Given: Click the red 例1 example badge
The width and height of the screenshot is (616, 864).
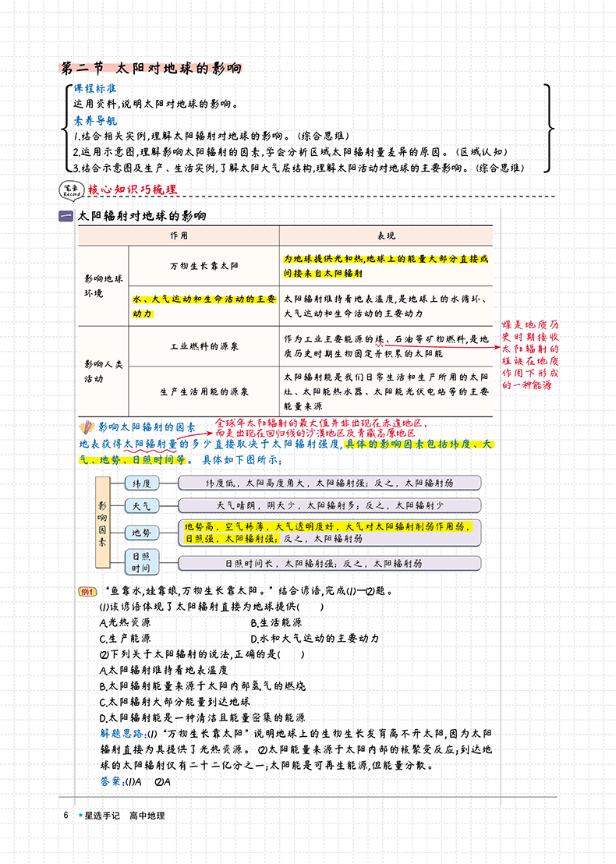Looking at the screenshot, I should 87,590.
